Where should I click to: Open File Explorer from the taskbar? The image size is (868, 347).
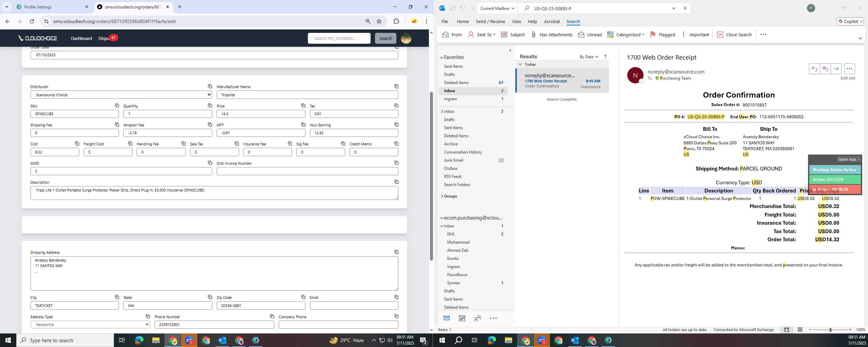tap(156, 340)
